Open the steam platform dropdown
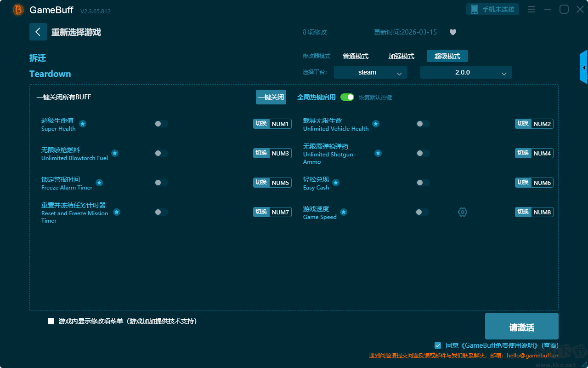Viewport: 588px width, 368px height. tap(371, 72)
